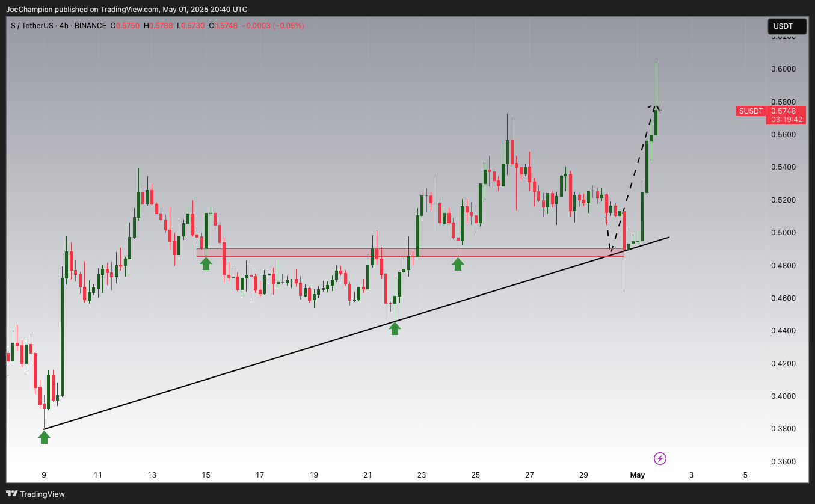The image size is (815, 504).
Task: Select the 4h interval label
Action: click(64, 26)
